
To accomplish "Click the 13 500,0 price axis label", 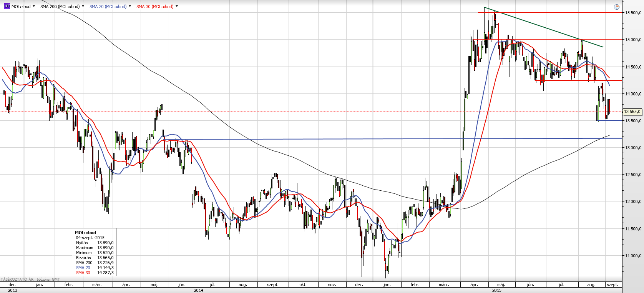I will 633,121.
